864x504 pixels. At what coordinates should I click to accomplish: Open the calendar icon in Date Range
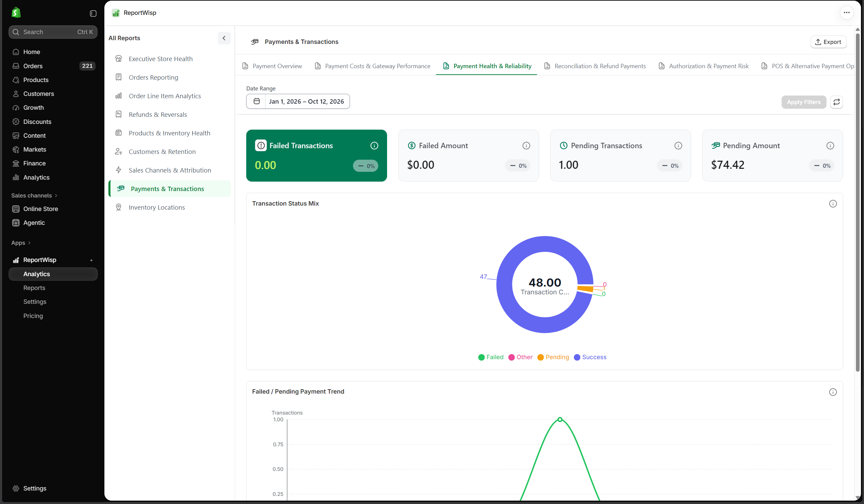pyautogui.click(x=256, y=101)
